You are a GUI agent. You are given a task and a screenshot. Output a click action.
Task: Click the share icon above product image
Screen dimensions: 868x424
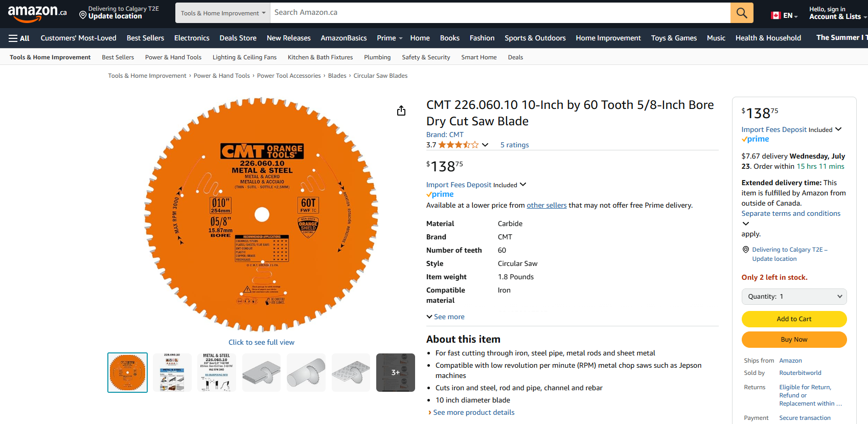tap(401, 110)
